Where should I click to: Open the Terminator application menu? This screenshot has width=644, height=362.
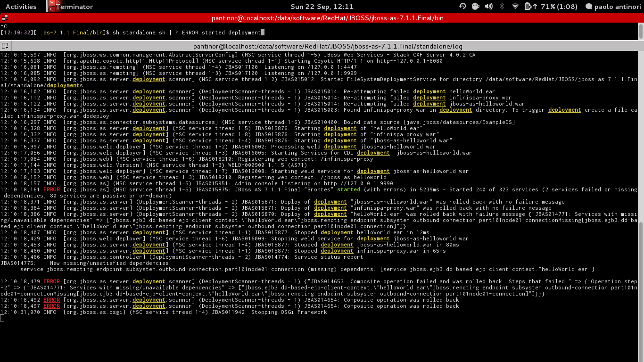click(x=74, y=7)
